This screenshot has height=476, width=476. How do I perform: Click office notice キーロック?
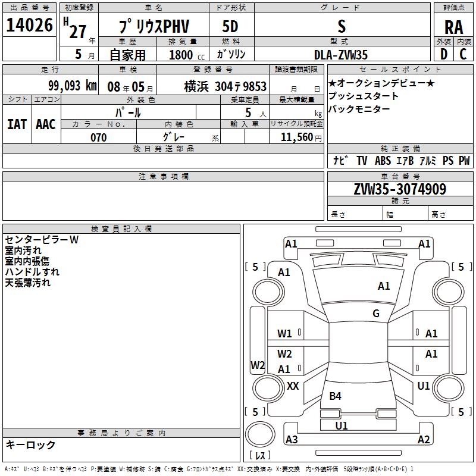[30, 444]
